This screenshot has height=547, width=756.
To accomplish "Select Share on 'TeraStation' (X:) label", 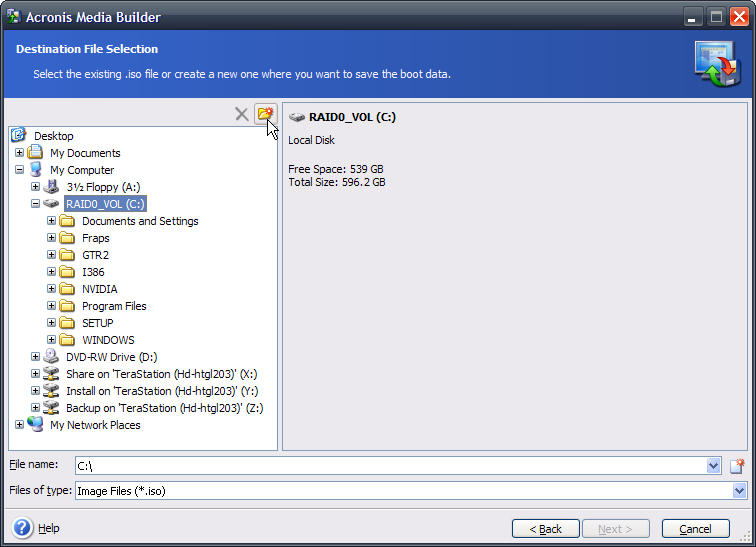I will click(x=162, y=374).
